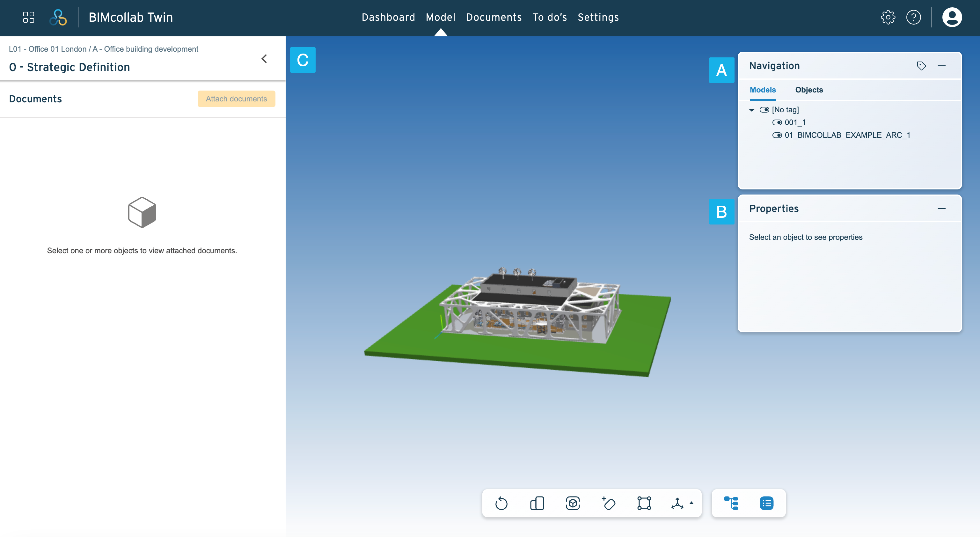Reset the model view with rotate icon
980x537 pixels.
[x=501, y=503]
